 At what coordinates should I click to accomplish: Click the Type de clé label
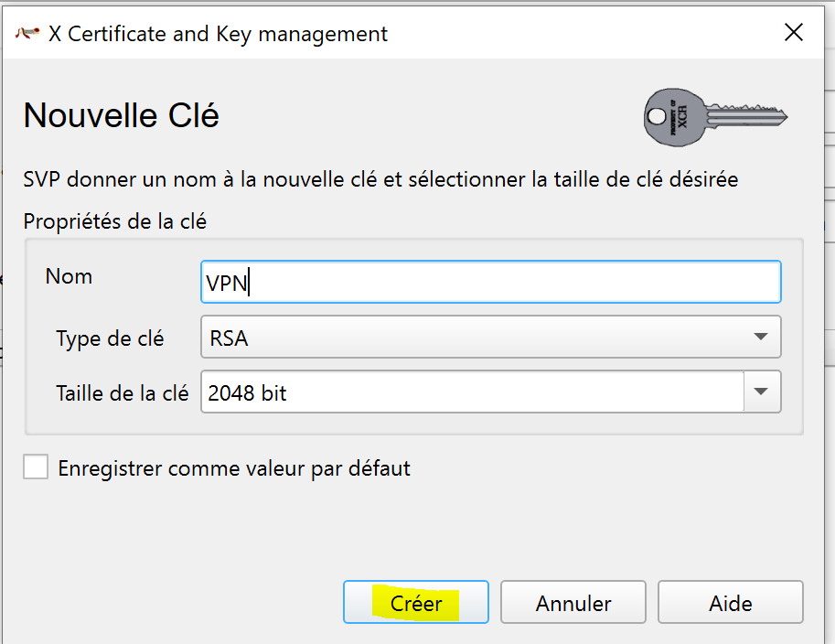[x=110, y=338]
